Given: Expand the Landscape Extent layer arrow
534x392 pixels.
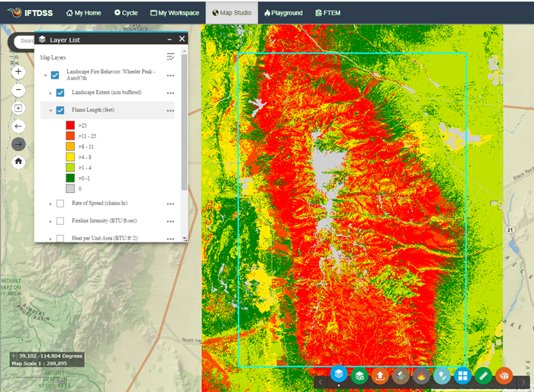Looking at the screenshot, I should 50,93.
